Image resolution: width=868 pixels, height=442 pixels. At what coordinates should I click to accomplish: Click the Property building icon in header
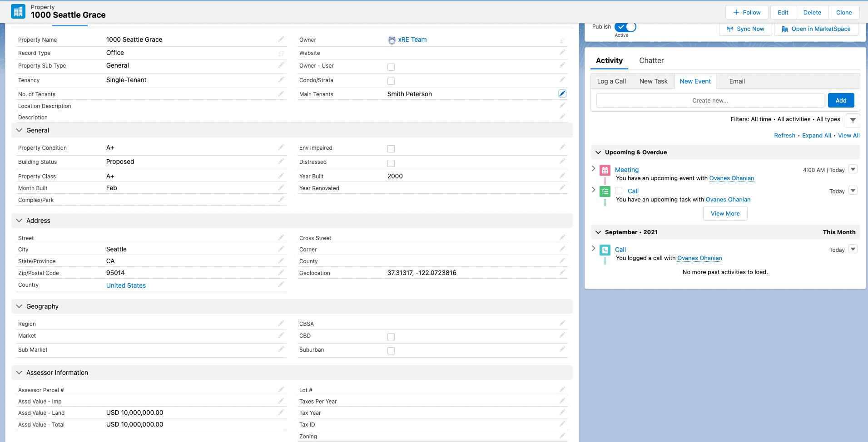pos(18,11)
